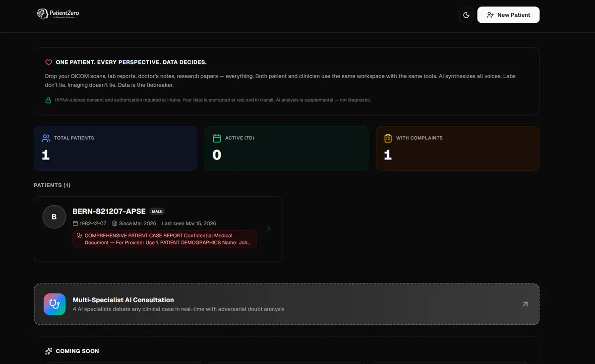Open the Total Patients stat card
Screen dimensions: 595x364
[x=116, y=149]
